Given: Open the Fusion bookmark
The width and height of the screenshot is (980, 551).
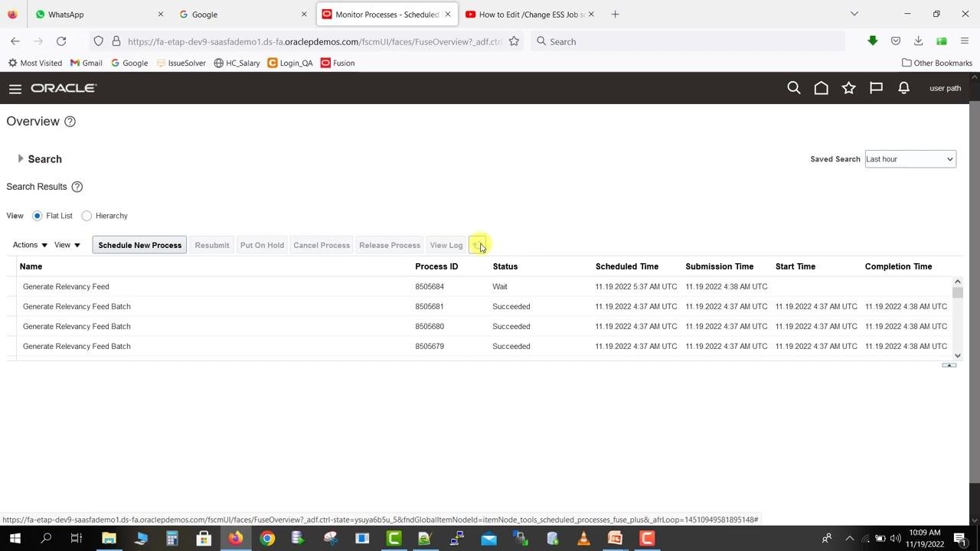Looking at the screenshot, I should click(338, 63).
